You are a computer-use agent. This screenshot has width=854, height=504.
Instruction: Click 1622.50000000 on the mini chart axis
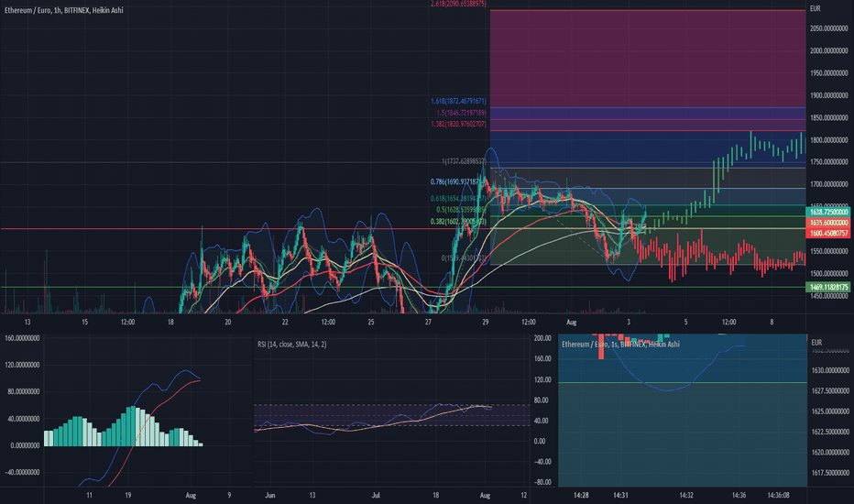click(830, 432)
